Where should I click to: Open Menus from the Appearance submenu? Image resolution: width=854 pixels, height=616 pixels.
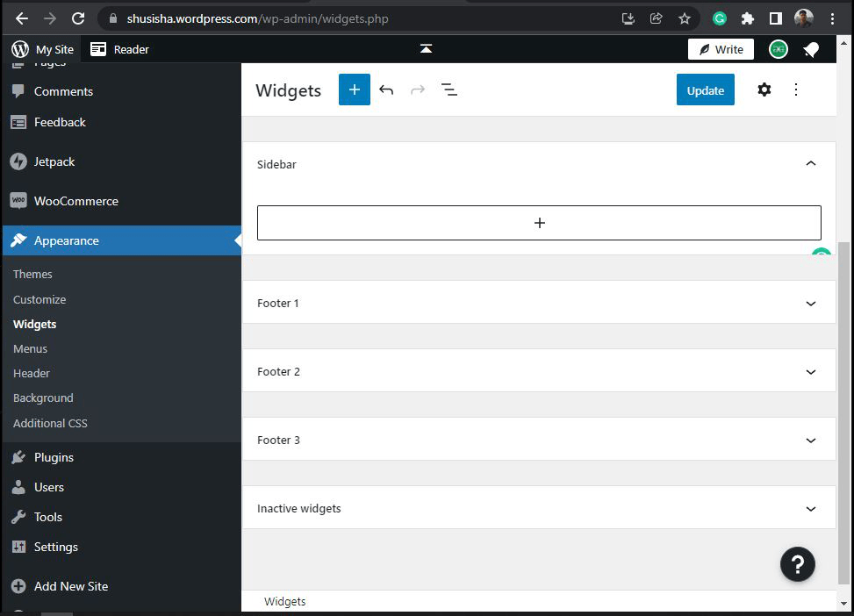tap(29, 348)
